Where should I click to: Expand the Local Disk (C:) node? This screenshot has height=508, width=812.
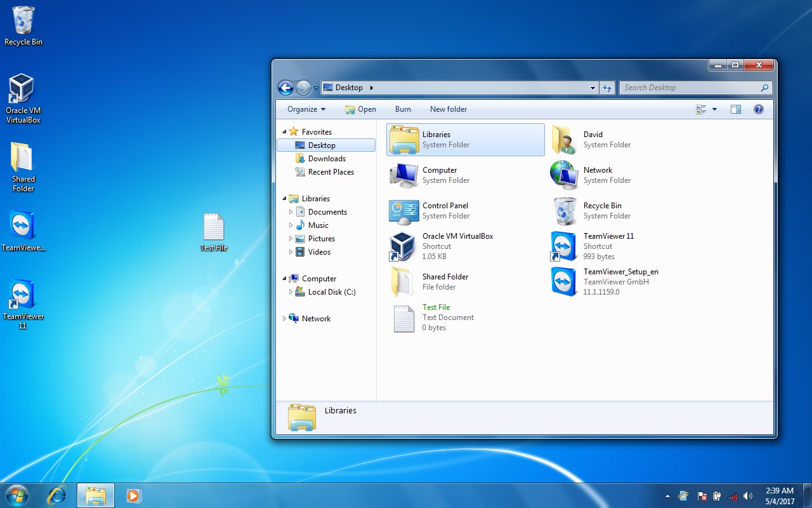click(x=291, y=291)
